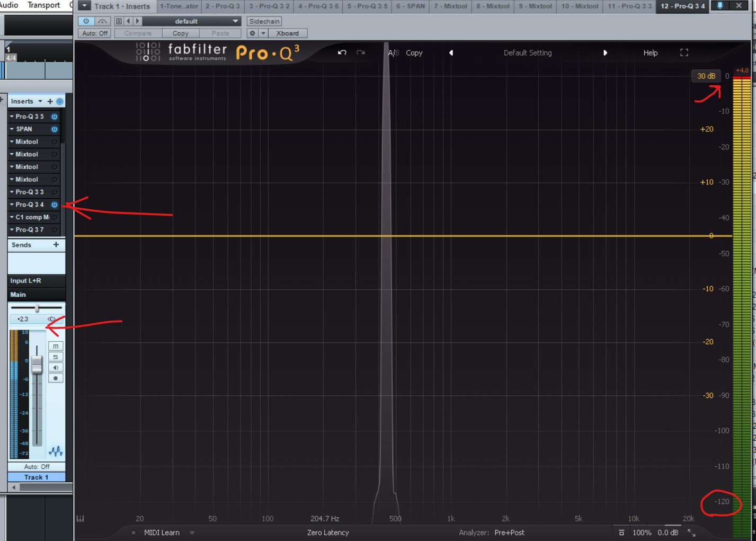The width and height of the screenshot is (756, 541).
Task: Click the Input L+R channel field
Action: tap(37, 281)
